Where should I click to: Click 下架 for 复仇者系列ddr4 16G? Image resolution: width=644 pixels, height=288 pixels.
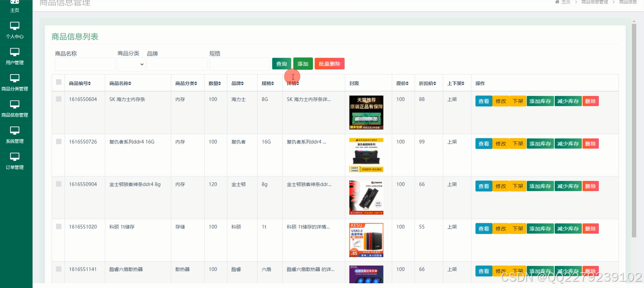pyautogui.click(x=517, y=144)
